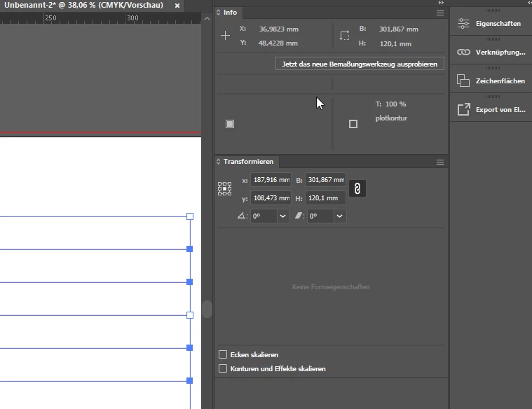This screenshot has height=409, width=532.
Task: Toggle constrain width and height proportions
Action: point(357,188)
